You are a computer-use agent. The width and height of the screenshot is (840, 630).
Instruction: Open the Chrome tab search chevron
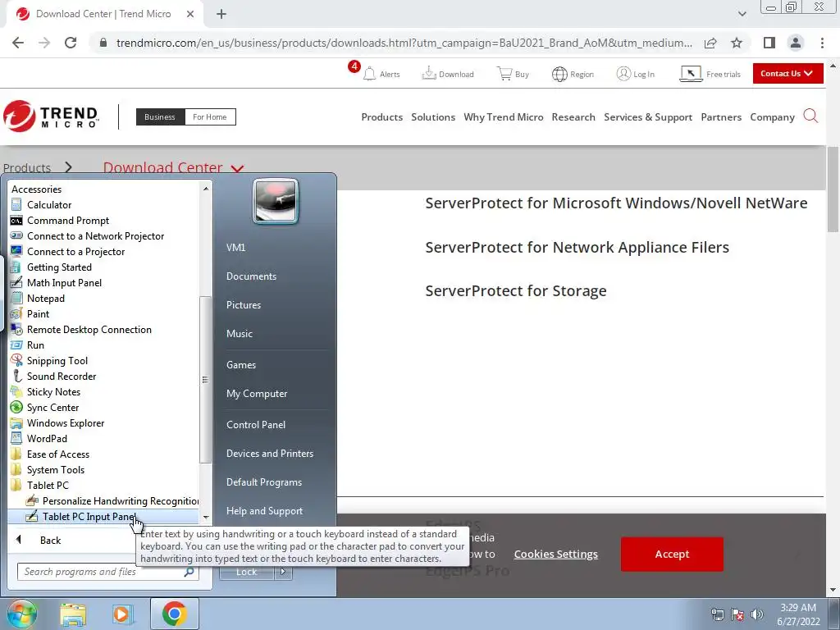742,14
